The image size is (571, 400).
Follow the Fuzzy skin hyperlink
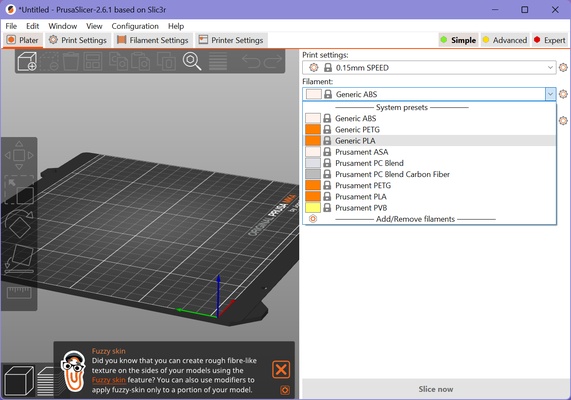point(109,380)
